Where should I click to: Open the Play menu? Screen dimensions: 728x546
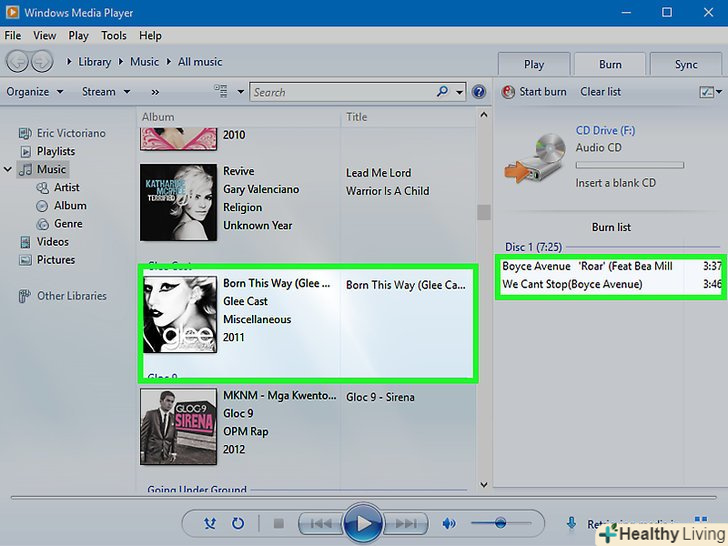click(78, 35)
